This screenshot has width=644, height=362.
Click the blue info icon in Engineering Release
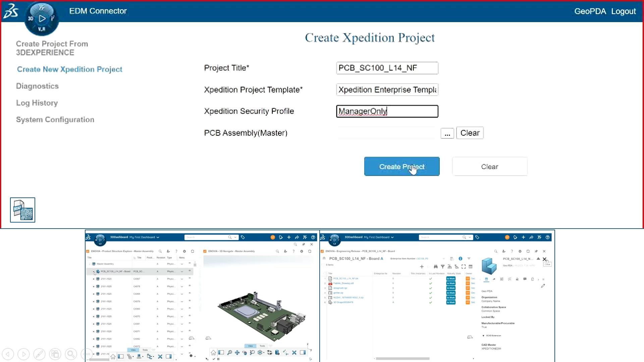click(460, 258)
